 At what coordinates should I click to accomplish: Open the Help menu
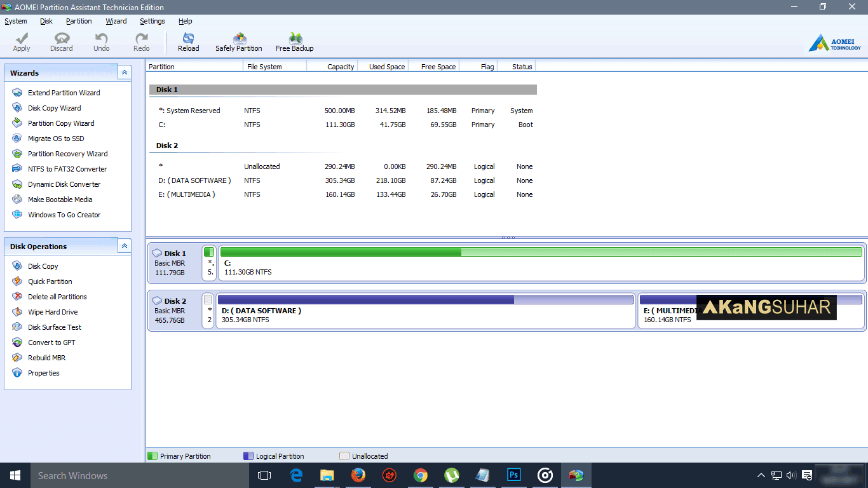[186, 21]
